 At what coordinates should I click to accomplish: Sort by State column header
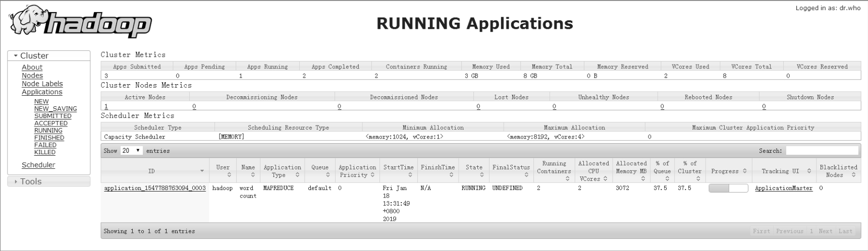[474, 171]
